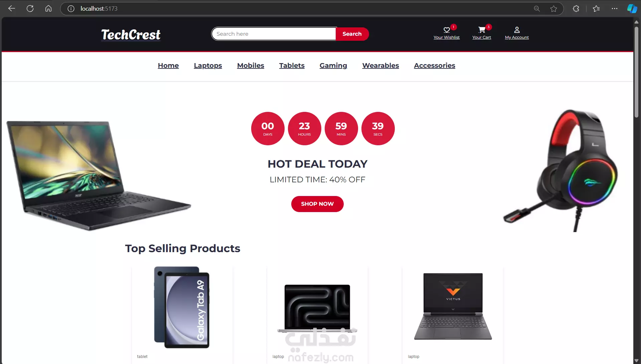The height and width of the screenshot is (364, 641).
Task: Open the My Account person icon
Action: [517, 30]
